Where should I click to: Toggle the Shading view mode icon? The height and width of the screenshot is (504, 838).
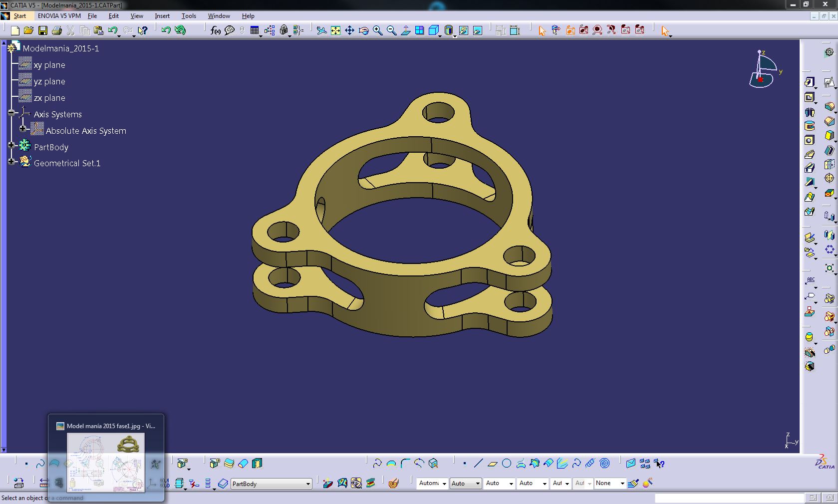click(449, 31)
